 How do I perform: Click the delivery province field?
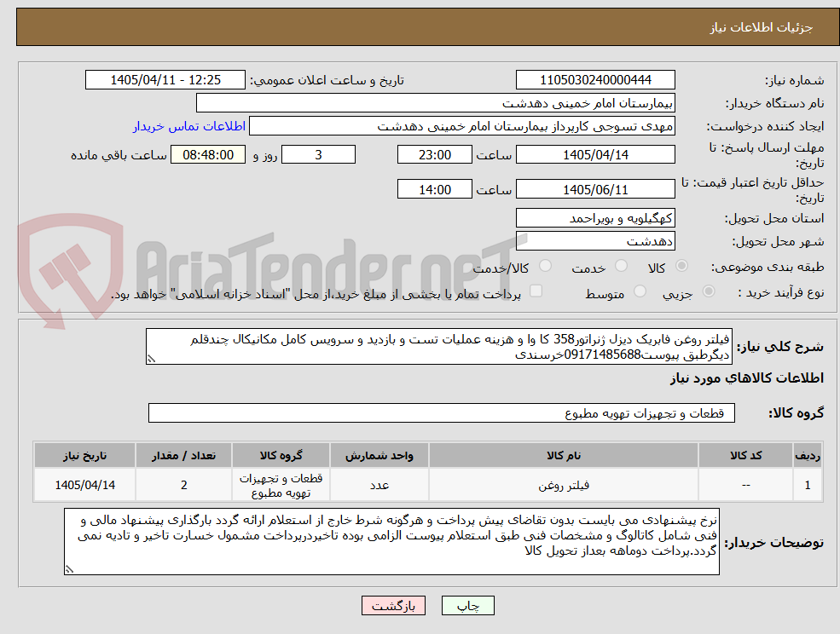tap(595, 218)
